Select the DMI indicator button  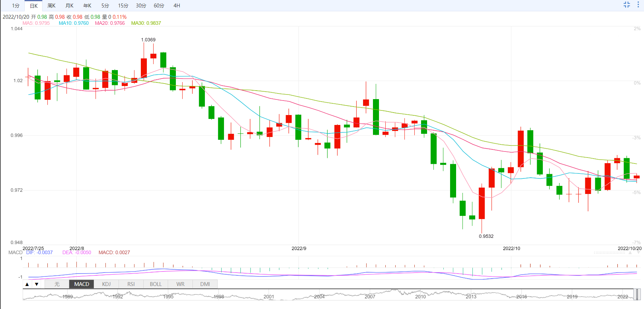(205, 284)
